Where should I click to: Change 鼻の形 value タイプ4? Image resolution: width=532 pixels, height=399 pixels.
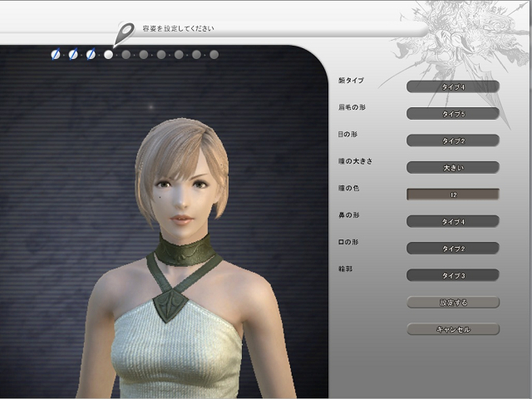pos(453,221)
